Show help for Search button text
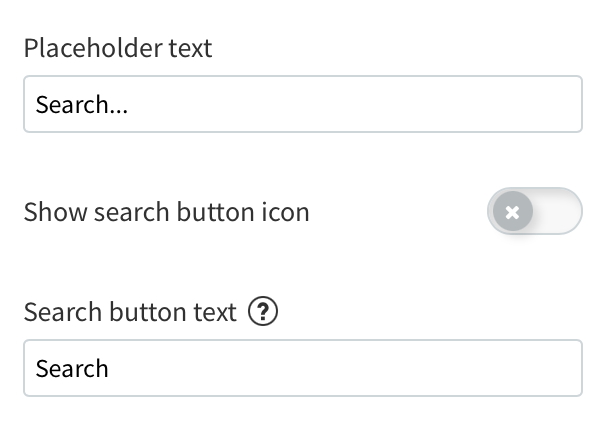This screenshot has width=608, height=424. click(262, 313)
